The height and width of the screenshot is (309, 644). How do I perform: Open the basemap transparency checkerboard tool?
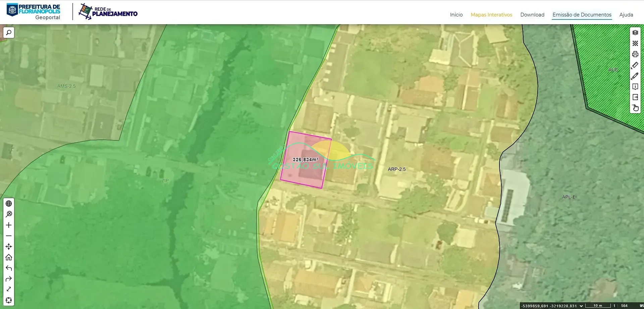(x=635, y=43)
